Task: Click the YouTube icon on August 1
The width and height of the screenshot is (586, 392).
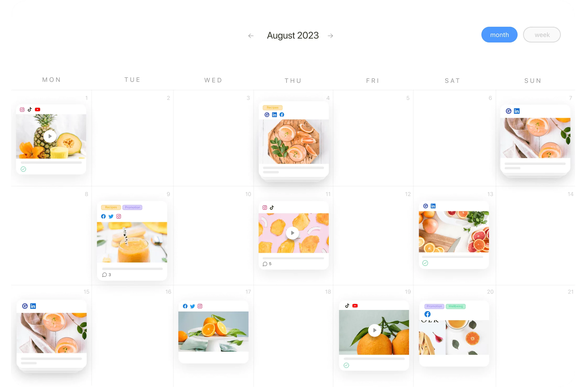Action: tap(37, 109)
